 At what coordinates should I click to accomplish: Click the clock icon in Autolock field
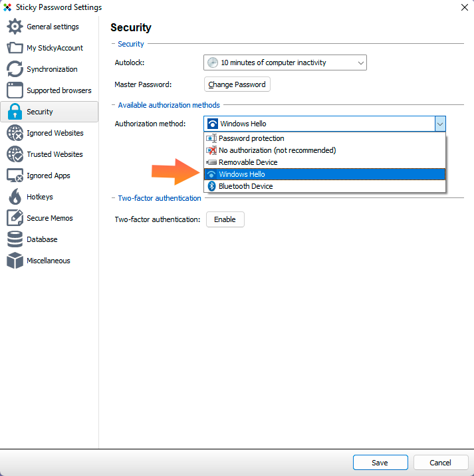coord(213,62)
